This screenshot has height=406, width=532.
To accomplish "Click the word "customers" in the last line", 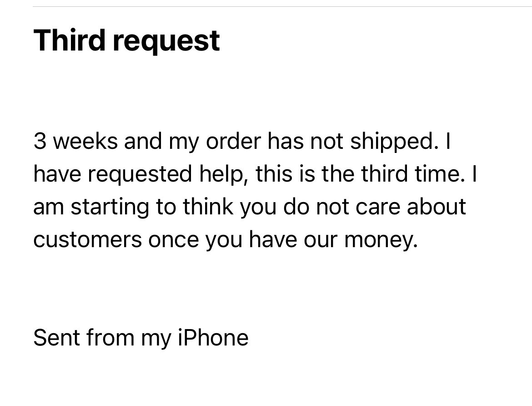I will click(x=88, y=240).
